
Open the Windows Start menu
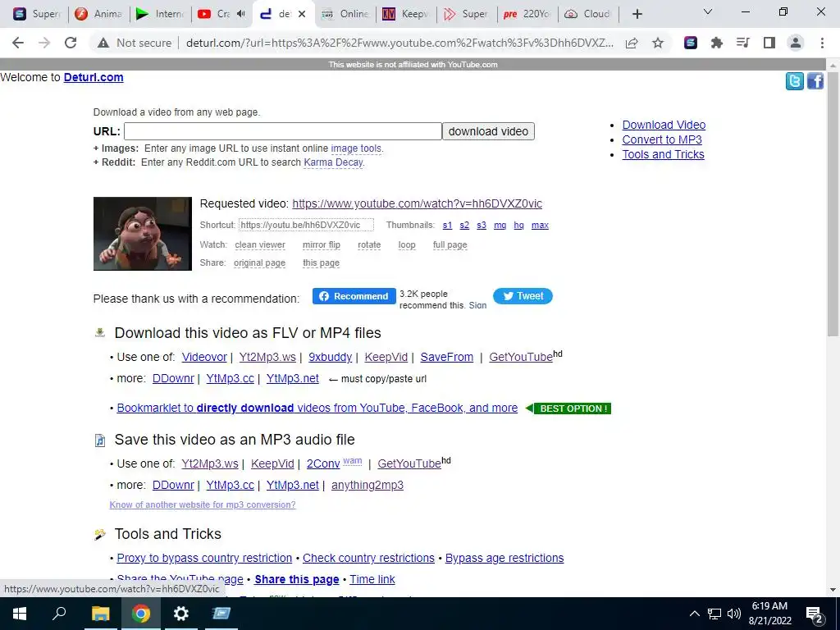(x=20, y=614)
